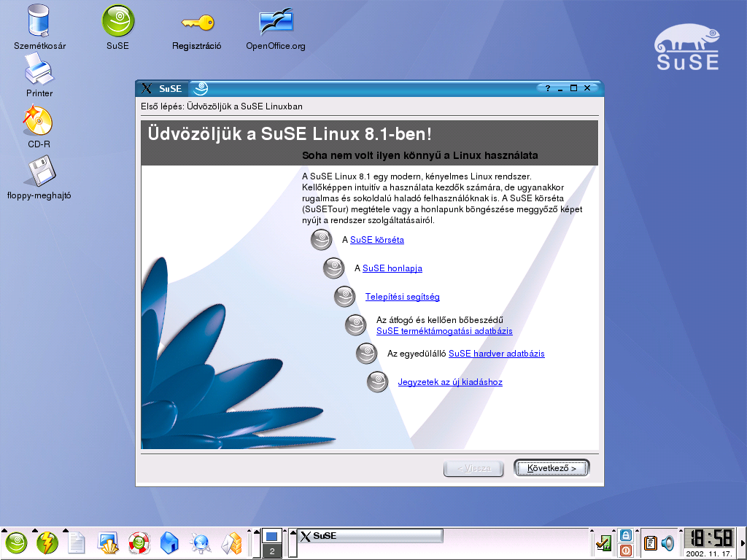Click the red logout panel button
The height and width of the screenshot is (560, 747).
pos(625,551)
